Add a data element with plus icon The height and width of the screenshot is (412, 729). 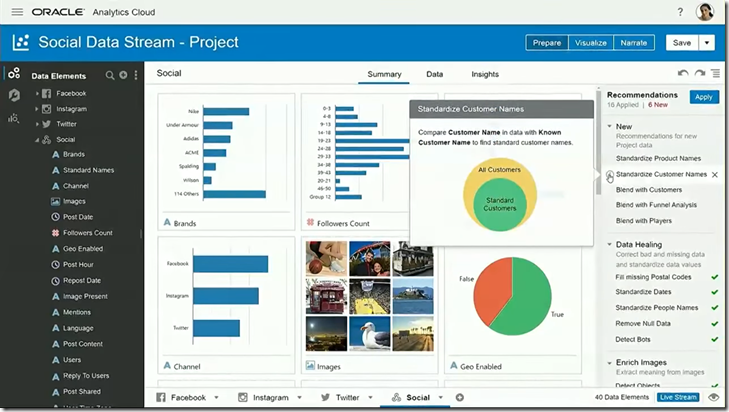[x=123, y=75]
